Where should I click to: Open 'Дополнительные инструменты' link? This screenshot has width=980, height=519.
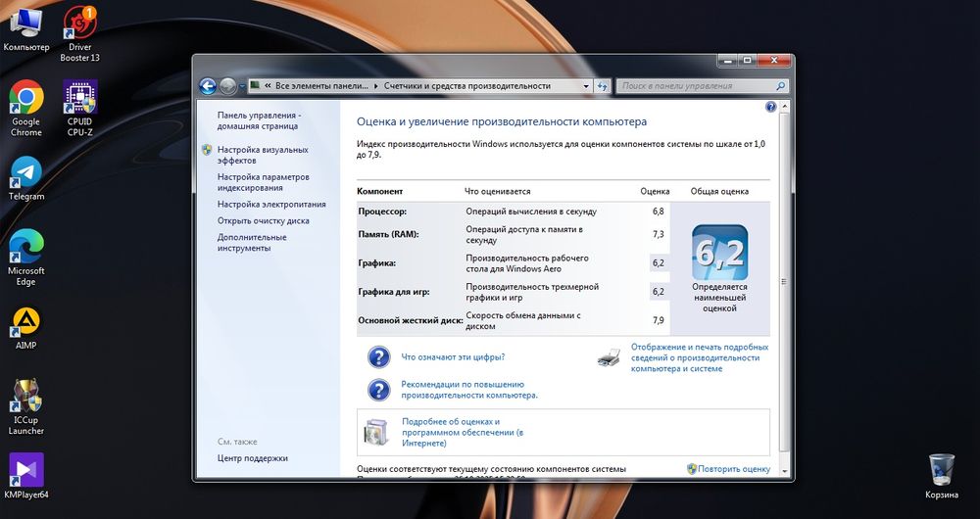click(252, 242)
